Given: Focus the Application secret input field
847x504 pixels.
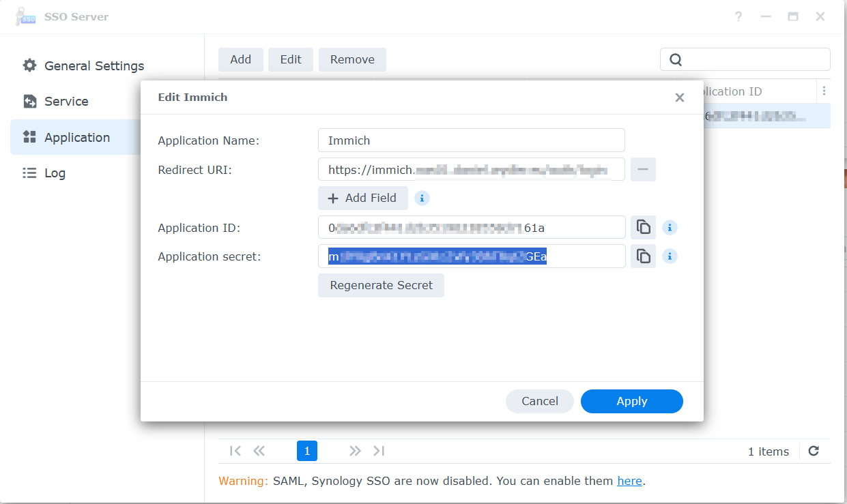Looking at the screenshot, I should [x=472, y=256].
